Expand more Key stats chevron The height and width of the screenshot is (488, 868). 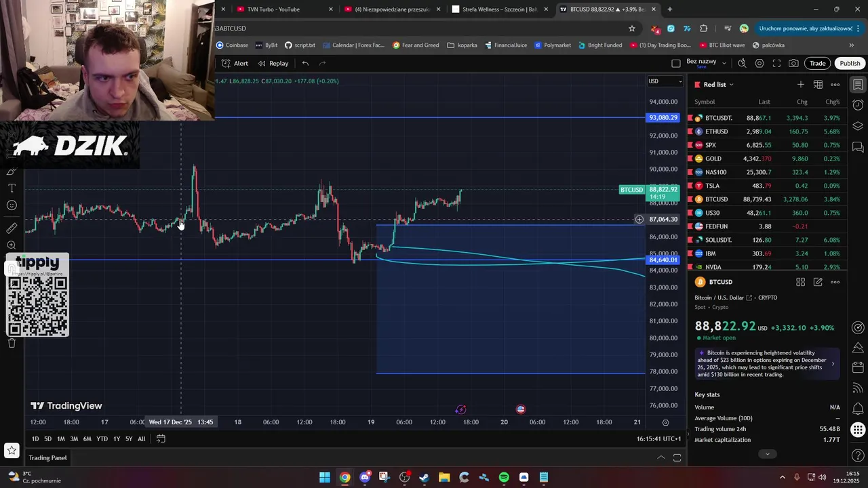pos(767,454)
